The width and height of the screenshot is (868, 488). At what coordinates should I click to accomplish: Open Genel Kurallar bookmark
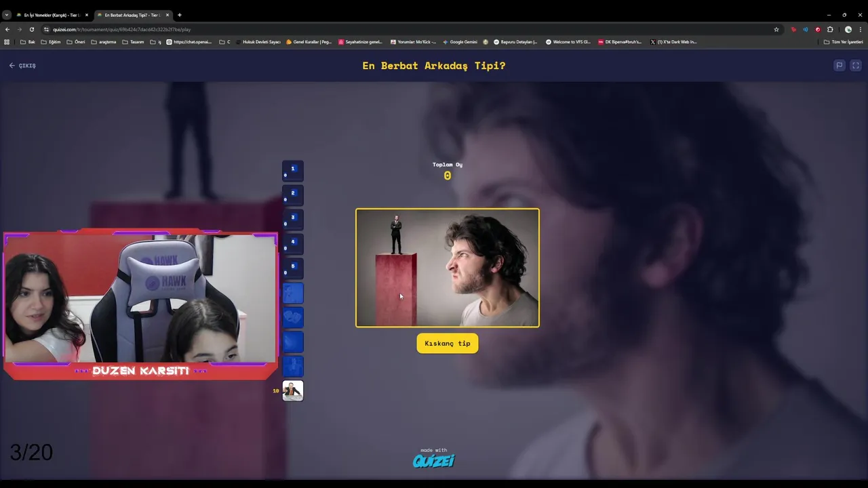(x=309, y=42)
